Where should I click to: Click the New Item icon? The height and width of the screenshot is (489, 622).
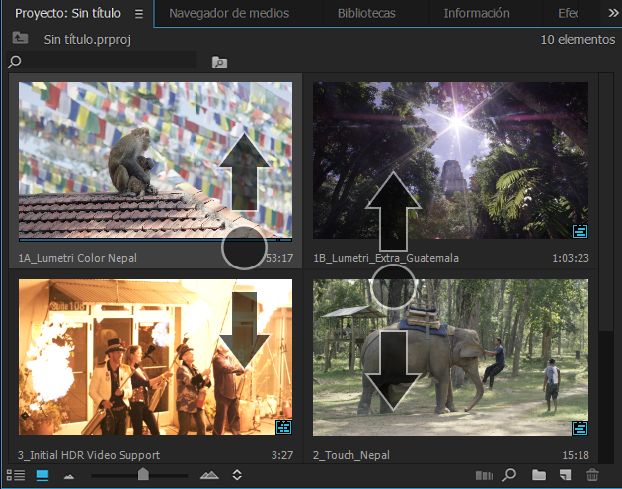click(565, 475)
